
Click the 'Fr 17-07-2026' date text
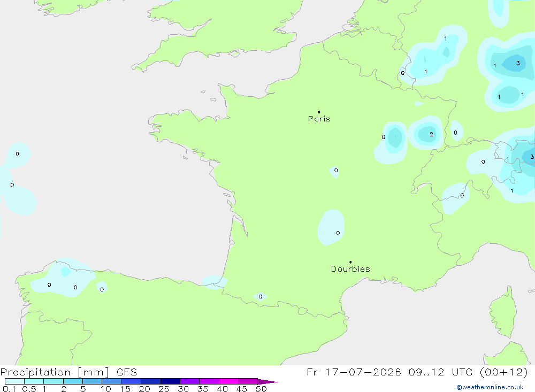[x=354, y=372]
